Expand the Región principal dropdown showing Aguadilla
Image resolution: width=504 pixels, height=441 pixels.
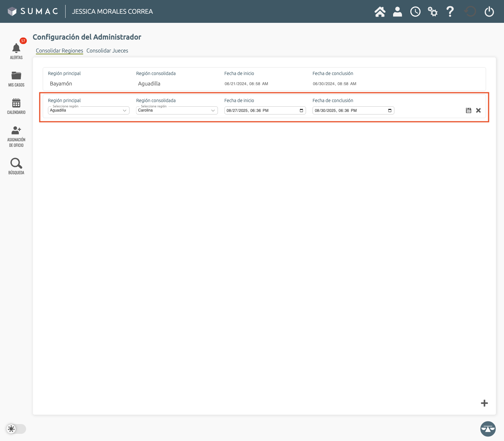point(88,111)
